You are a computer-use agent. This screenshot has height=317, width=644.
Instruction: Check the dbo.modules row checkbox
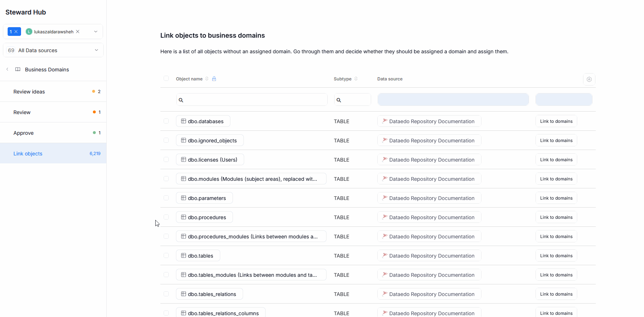tap(166, 179)
